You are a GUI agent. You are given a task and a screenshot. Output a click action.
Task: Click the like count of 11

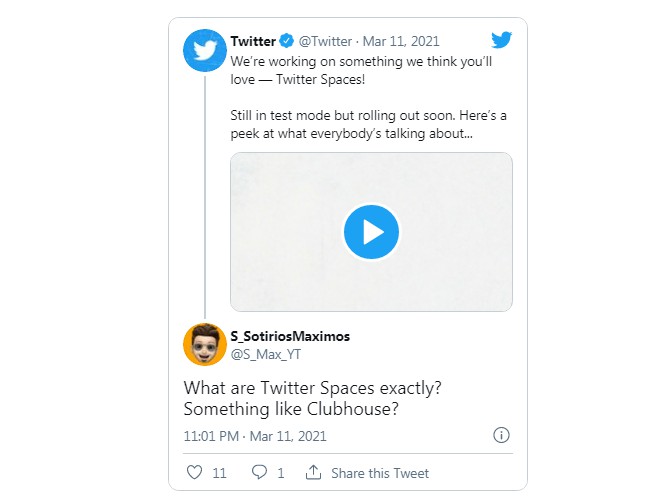coord(219,473)
